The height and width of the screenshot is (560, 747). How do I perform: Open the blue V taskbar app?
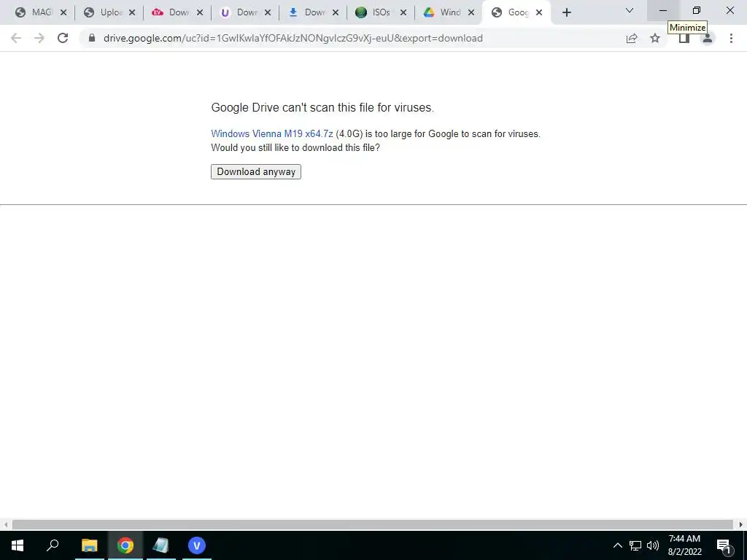197,545
